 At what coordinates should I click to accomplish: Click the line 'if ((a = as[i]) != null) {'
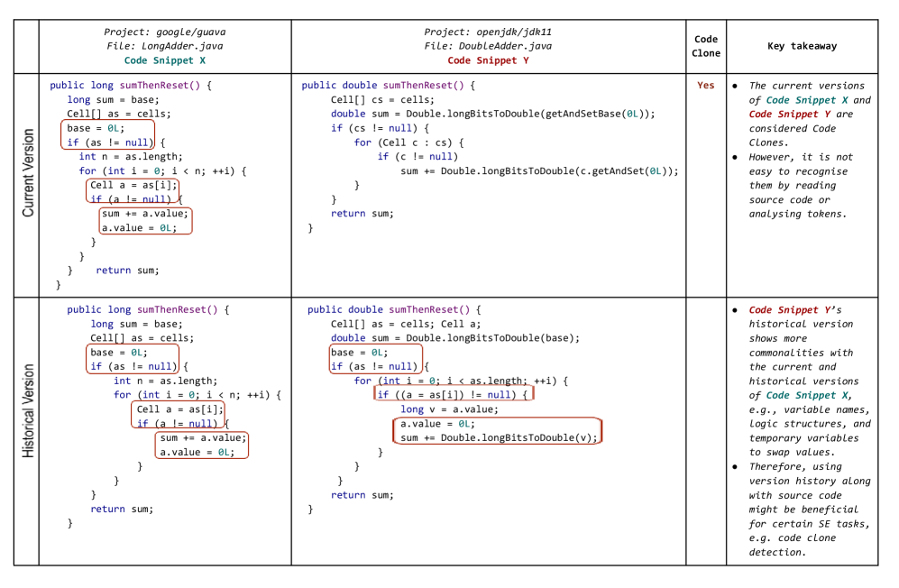click(452, 395)
